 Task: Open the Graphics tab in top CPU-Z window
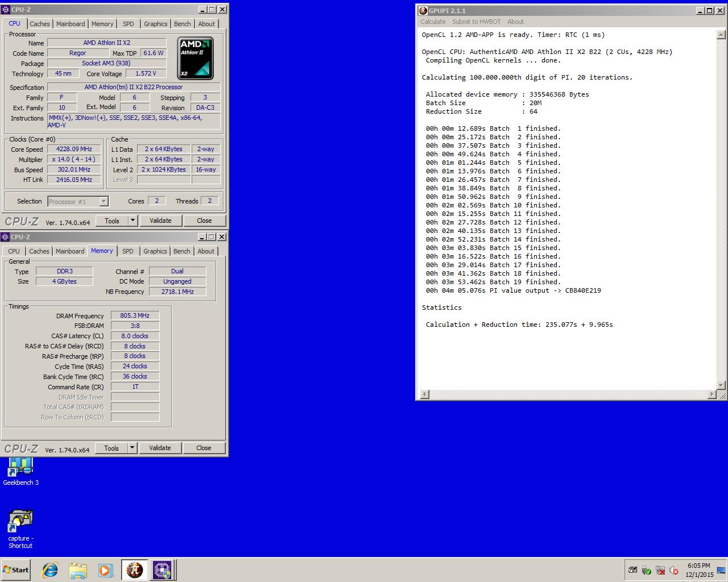(x=155, y=24)
